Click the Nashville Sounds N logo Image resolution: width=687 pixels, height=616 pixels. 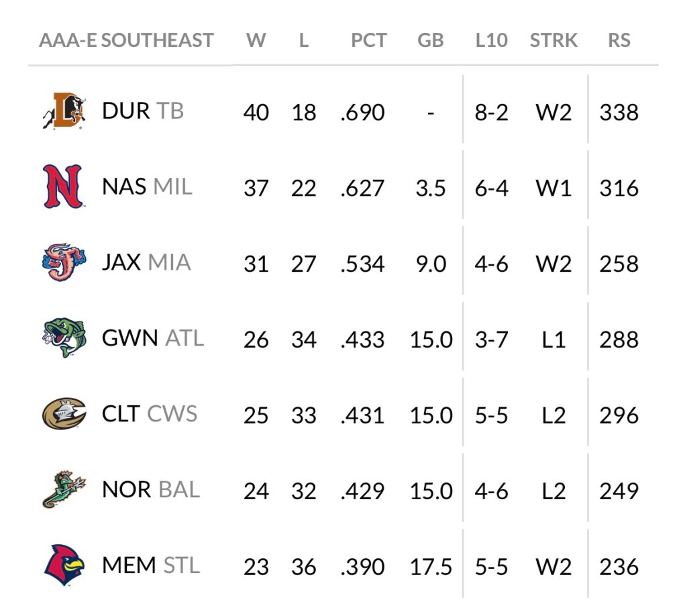(62, 186)
